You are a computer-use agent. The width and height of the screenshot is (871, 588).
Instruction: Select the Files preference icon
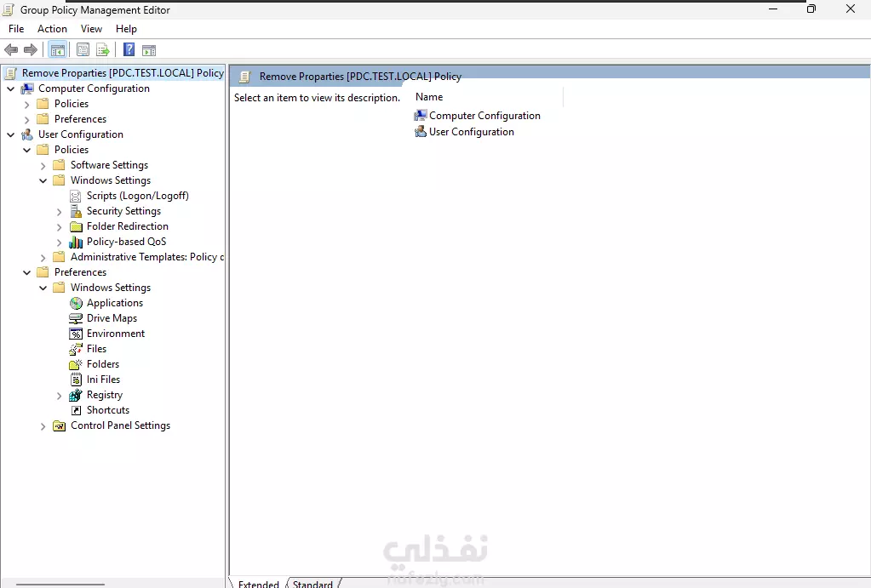click(x=76, y=349)
